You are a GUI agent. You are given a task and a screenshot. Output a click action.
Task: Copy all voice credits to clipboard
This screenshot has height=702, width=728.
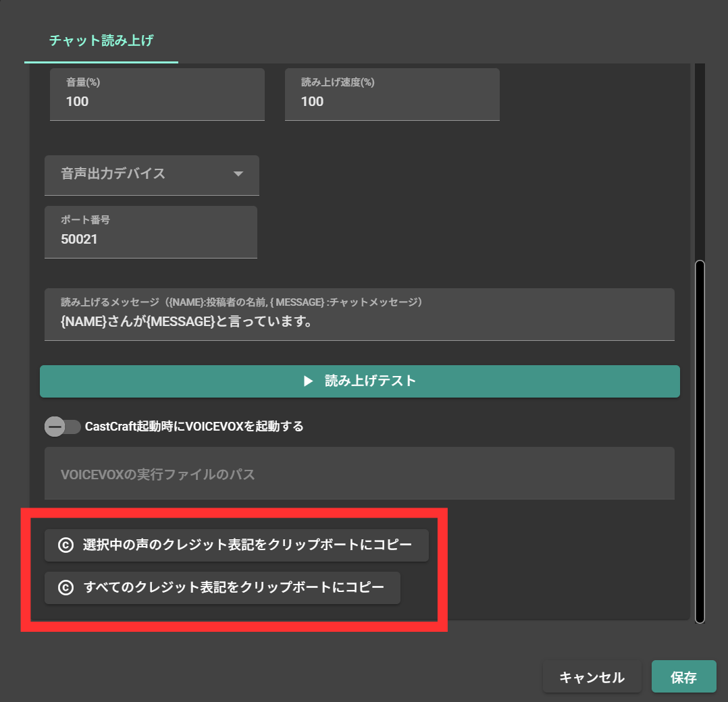pyautogui.click(x=222, y=588)
